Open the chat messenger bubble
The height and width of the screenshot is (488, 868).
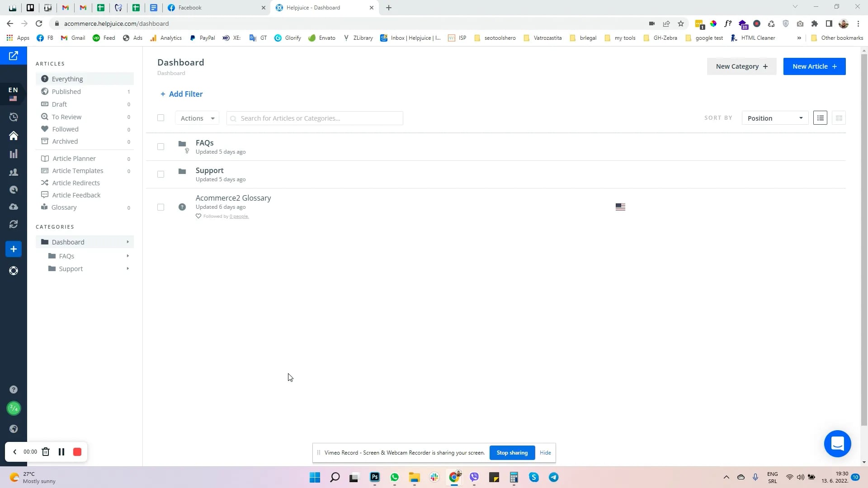point(837,444)
